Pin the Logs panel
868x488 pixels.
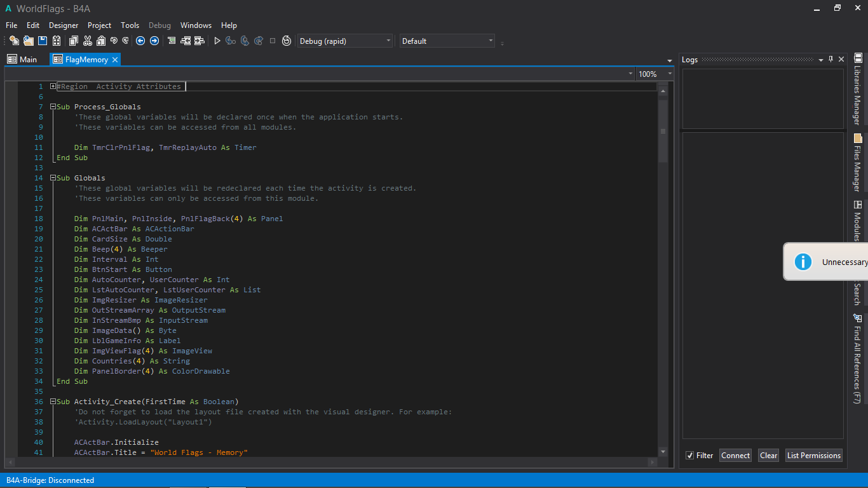831,59
